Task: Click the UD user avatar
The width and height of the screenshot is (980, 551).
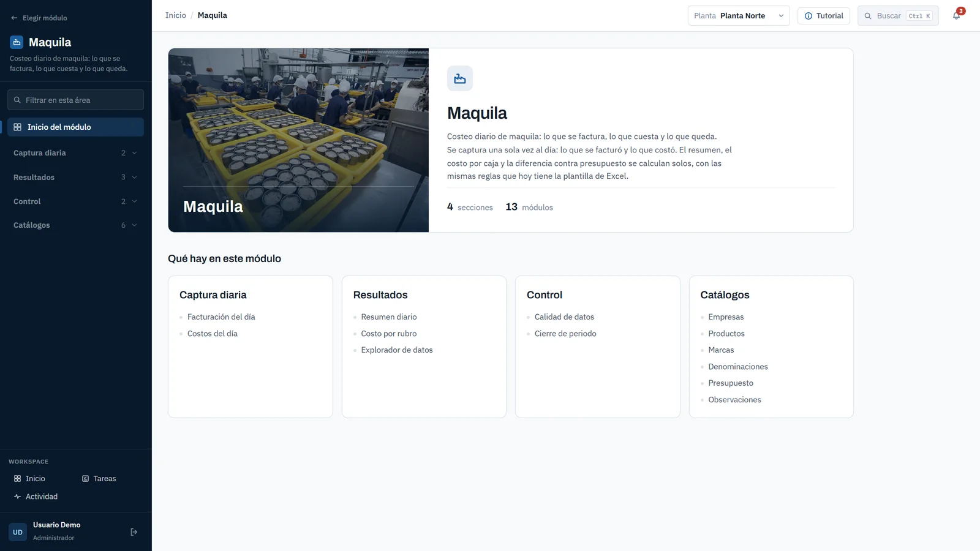Action: pos(18,532)
